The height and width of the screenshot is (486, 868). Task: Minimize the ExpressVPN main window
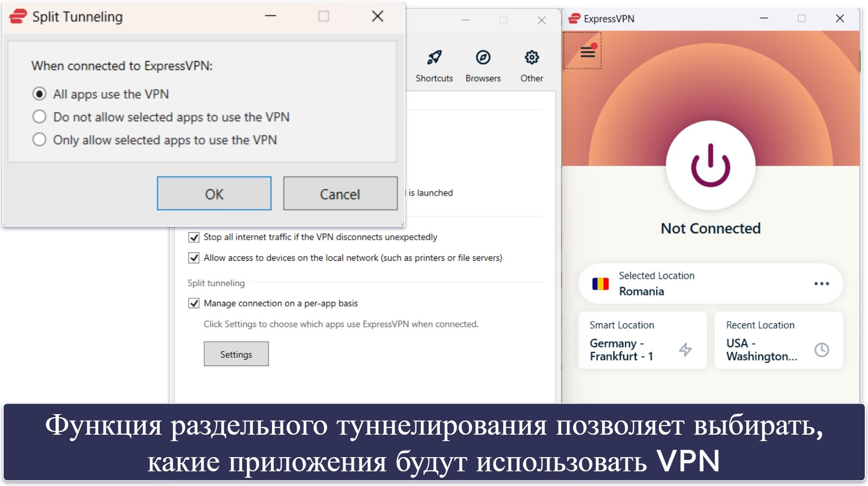[x=764, y=18]
